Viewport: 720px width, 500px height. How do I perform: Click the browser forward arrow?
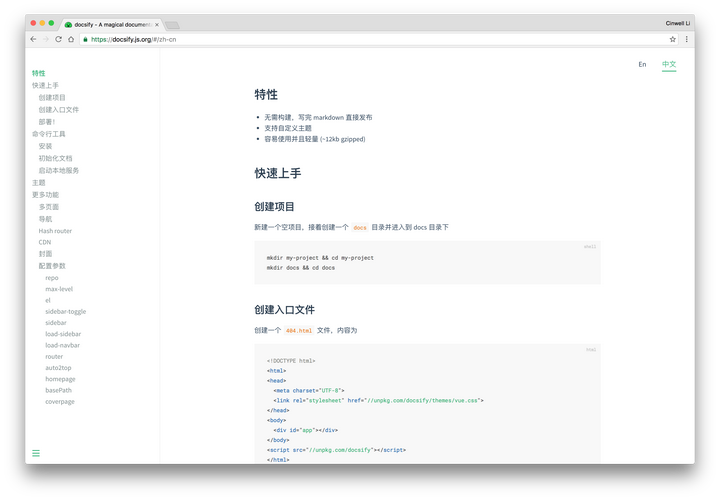[x=45, y=39]
